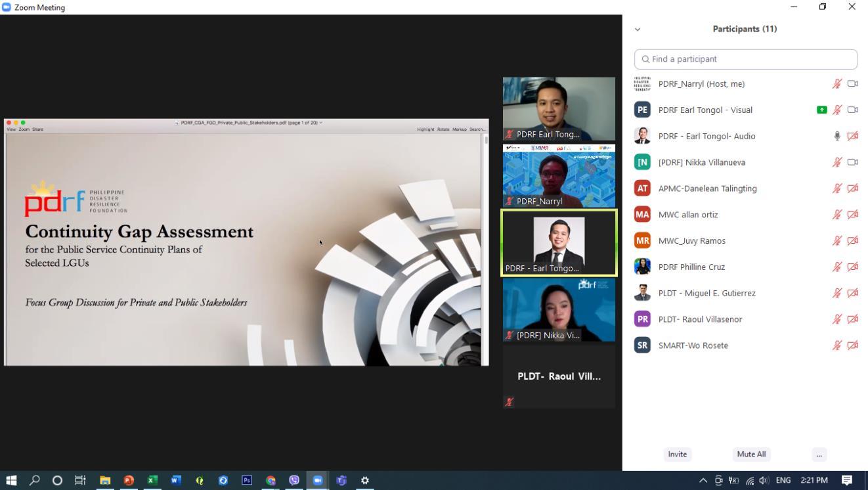Image resolution: width=868 pixels, height=490 pixels.
Task: Open Windows taskbar search
Action: pyautogui.click(x=35, y=480)
